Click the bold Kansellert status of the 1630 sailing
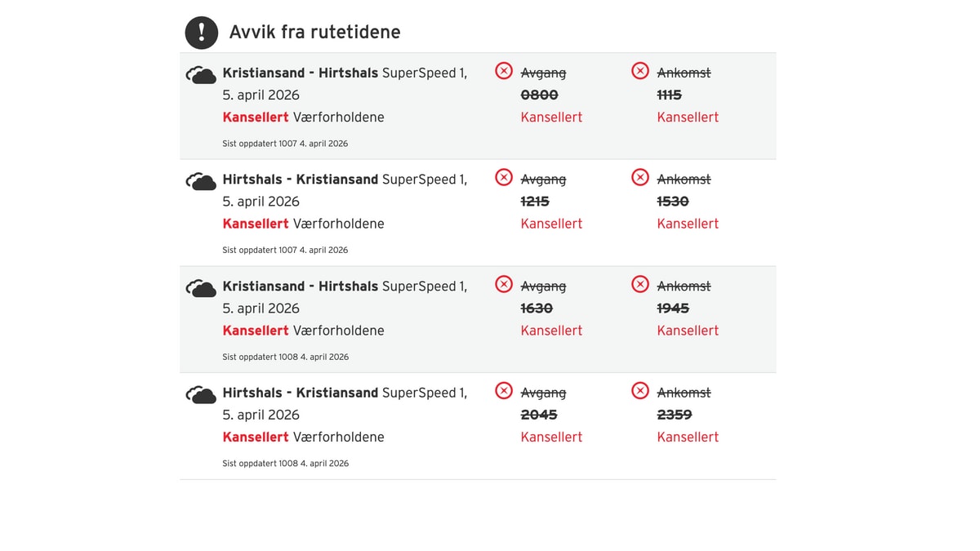This screenshot has width=980, height=551. pyautogui.click(x=256, y=331)
